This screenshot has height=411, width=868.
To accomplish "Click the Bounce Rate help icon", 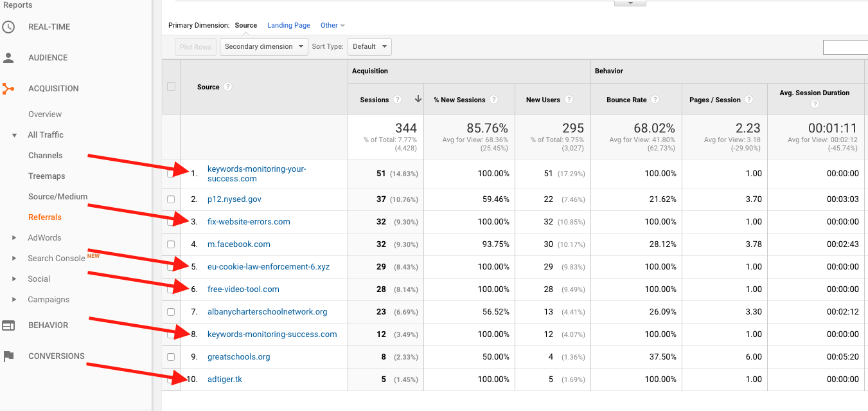I will pyautogui.click(x=655, y=100).
